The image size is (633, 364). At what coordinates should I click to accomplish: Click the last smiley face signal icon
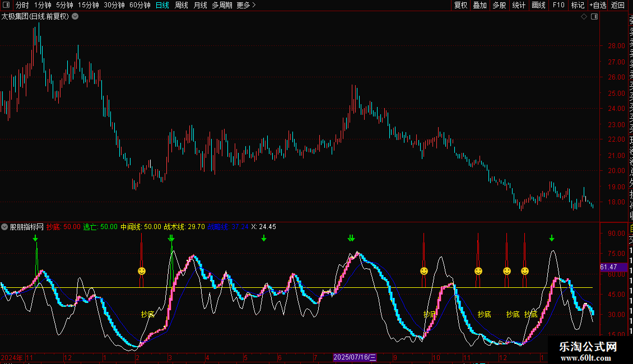525,271
